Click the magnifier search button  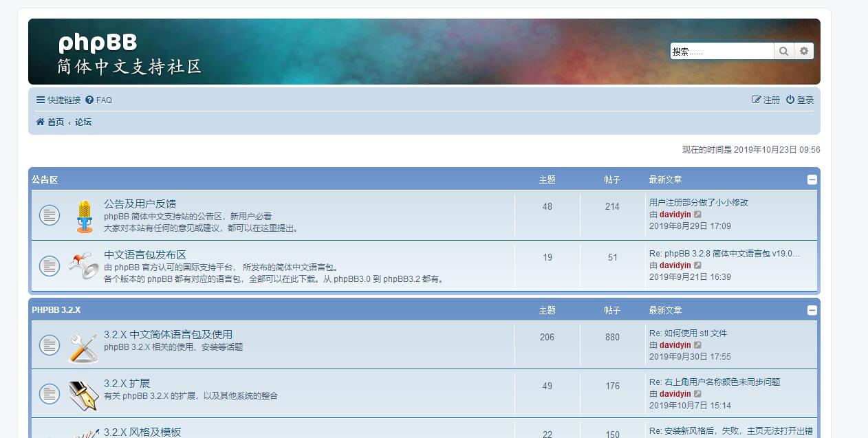click(x=783, y=51)
